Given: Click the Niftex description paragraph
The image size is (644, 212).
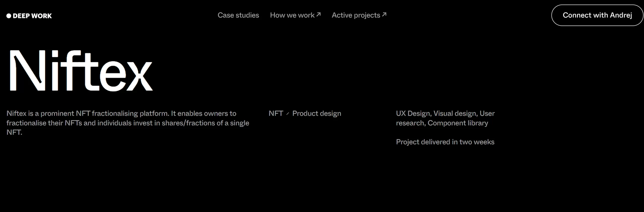Looking at the screenshot, I should tap(128, 123).
